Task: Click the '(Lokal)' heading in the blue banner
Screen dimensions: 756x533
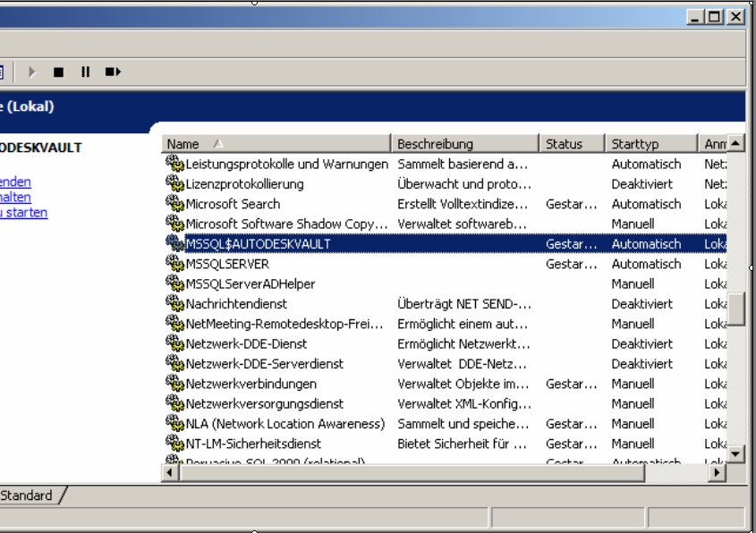Action: [30, 106]
